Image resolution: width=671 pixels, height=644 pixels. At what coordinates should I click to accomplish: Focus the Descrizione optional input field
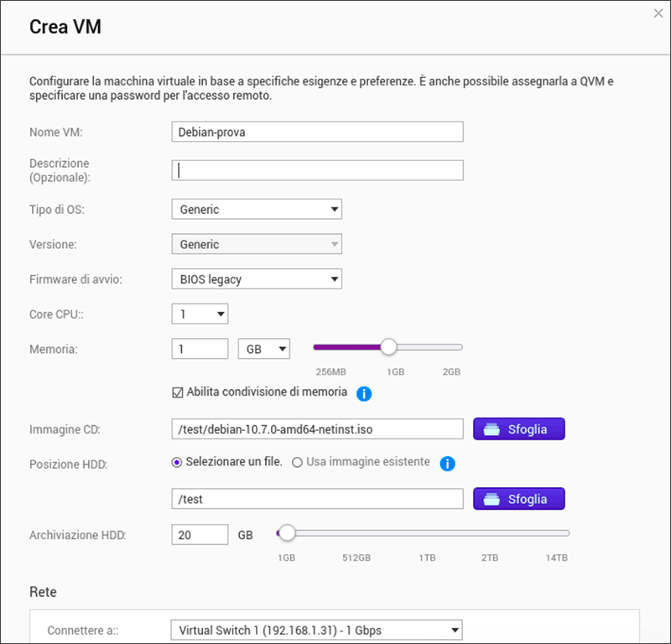[318, 170]
